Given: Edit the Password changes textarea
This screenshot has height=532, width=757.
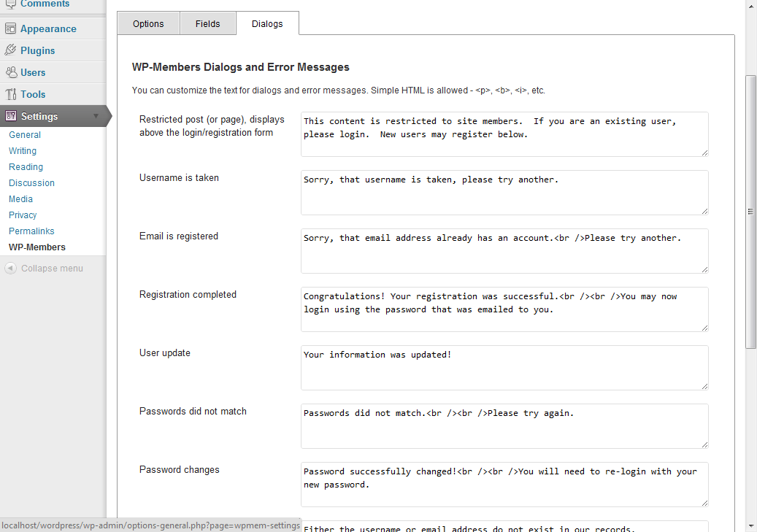Looking at the screenshot, I should pyautogui.click(x=504, y=485).
